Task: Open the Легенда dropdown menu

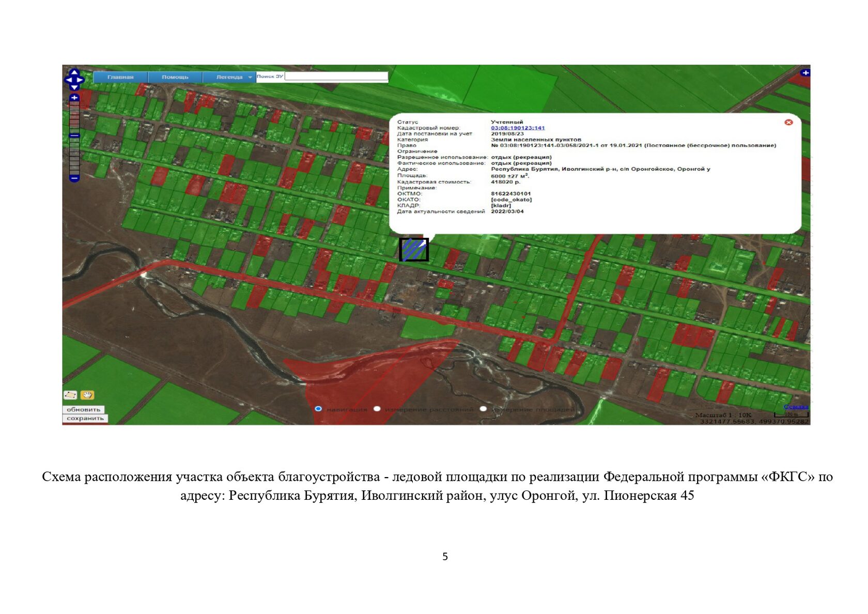Action: (x=229, y=77)
